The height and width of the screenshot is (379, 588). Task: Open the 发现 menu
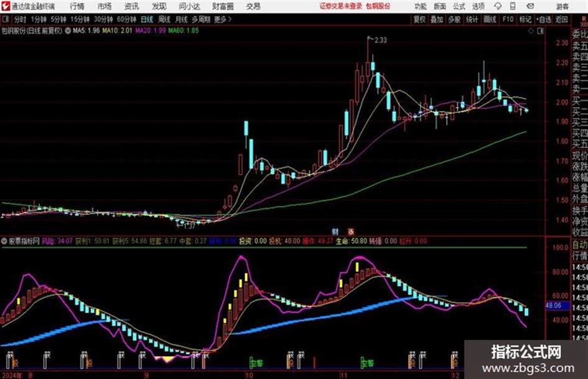pyautogui.click(x=159, y=6)
